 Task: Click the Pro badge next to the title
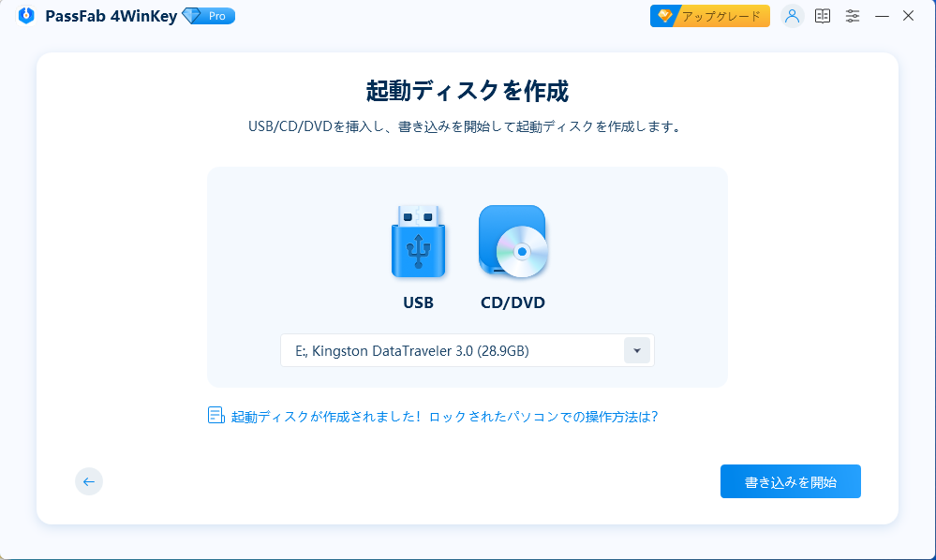(x=208, y=16)
